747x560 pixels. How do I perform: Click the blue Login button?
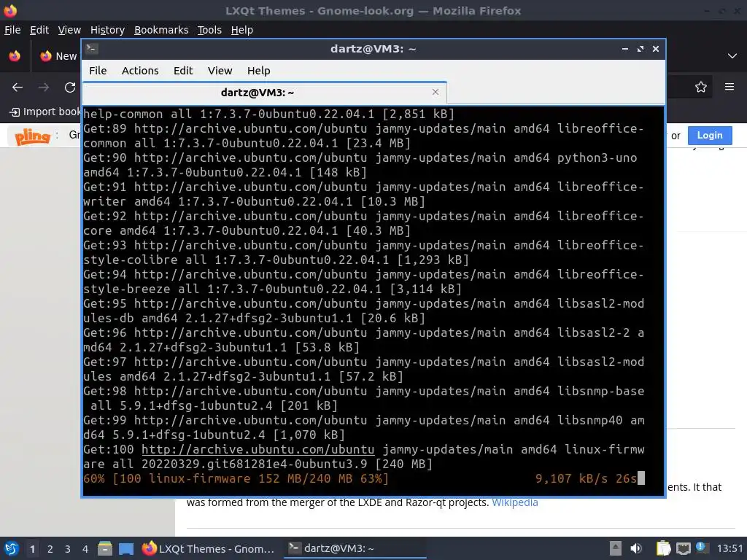pyautogui.click(x=710, y=135)
